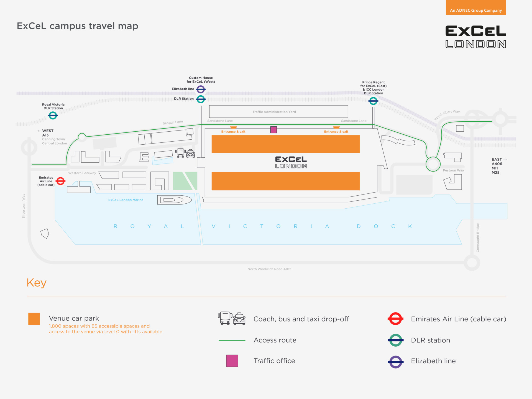Click the ExCeL London logo top right
Viewport: 532px width, 399px height.
(x=475, y=37)
